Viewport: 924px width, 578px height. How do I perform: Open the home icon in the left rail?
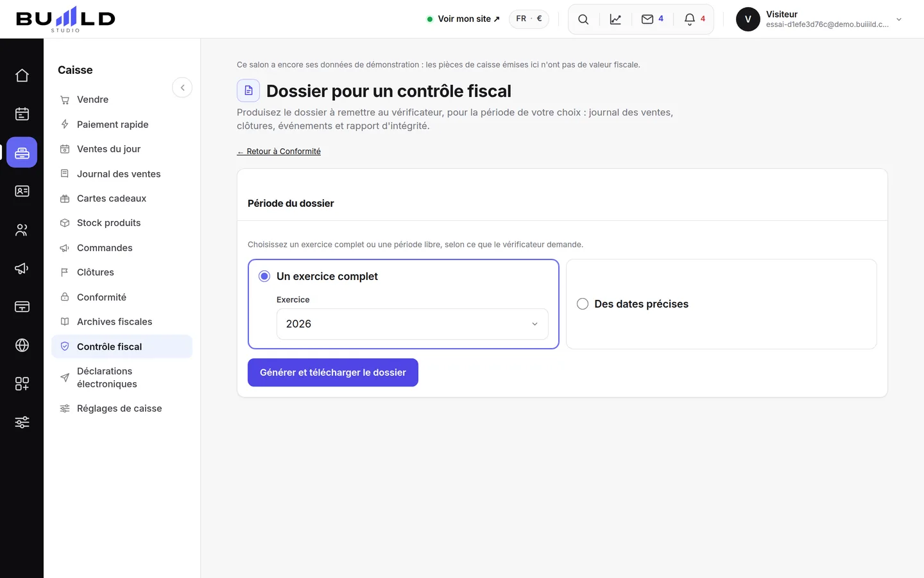(x=22, y=76)
